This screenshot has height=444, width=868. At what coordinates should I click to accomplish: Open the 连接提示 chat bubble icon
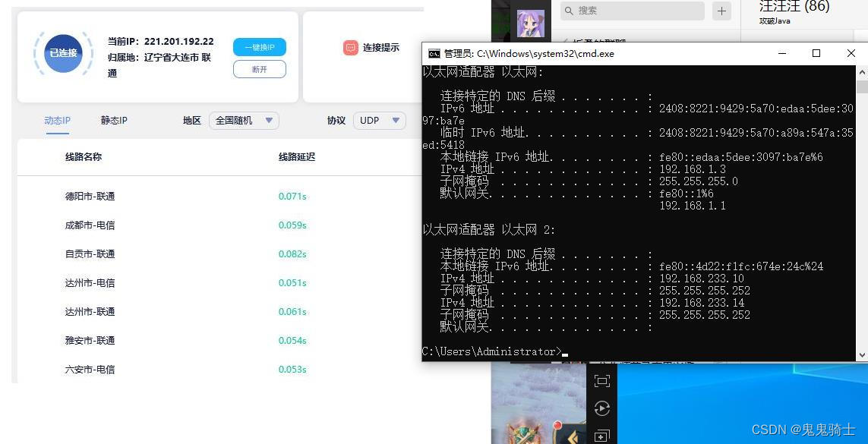[350, 48]
